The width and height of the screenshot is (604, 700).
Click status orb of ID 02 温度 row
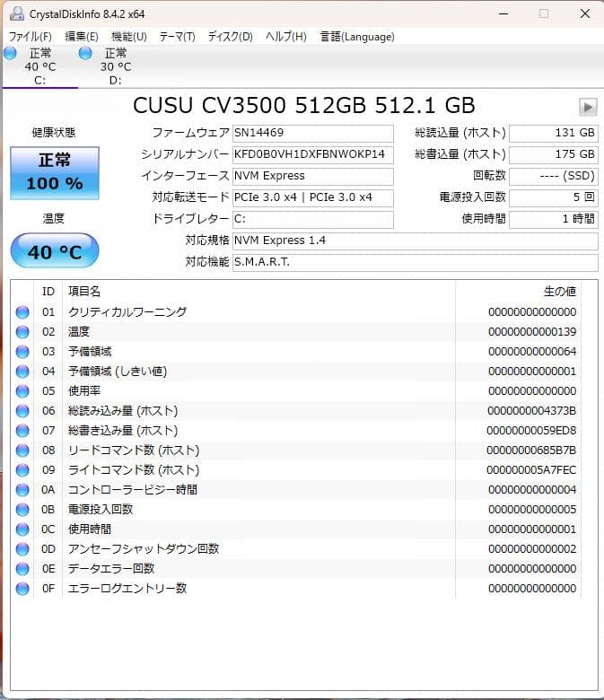pyautogui.click(x=22, y=332)
